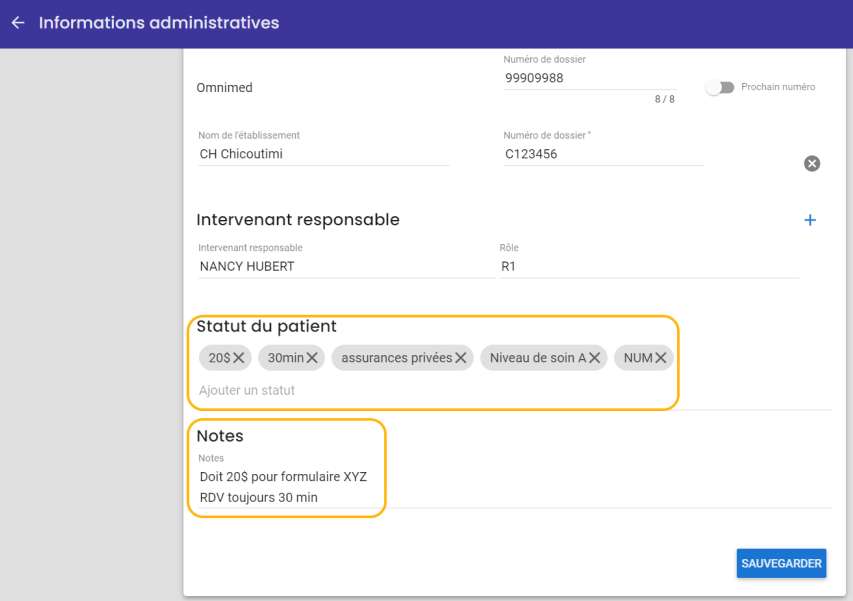
Task: Select the assurances privées chip label
Action: [397, 358]
